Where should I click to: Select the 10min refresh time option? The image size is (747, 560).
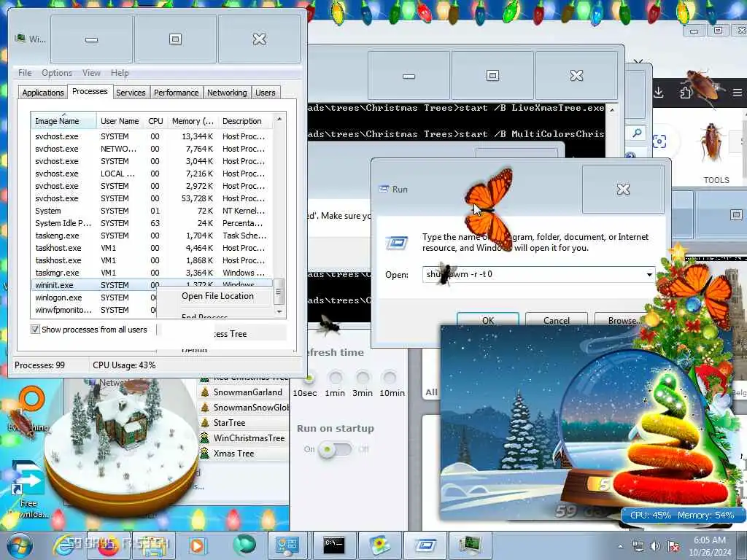390,378
